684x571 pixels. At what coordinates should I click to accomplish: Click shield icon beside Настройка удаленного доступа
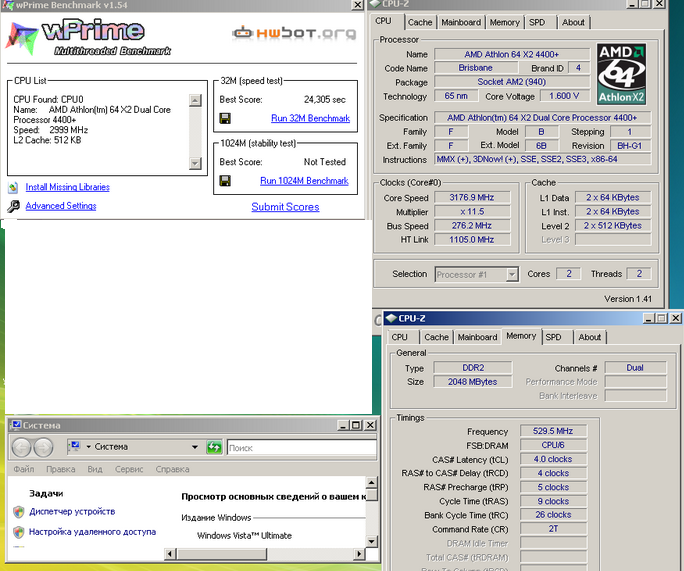[19, 532]
